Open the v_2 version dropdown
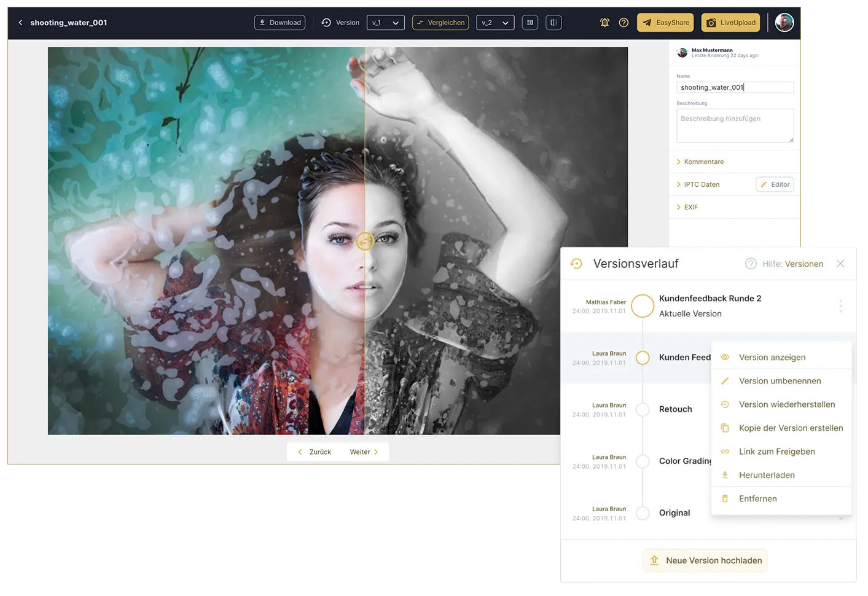Screen dimensions: 868x596 [495, 22]
